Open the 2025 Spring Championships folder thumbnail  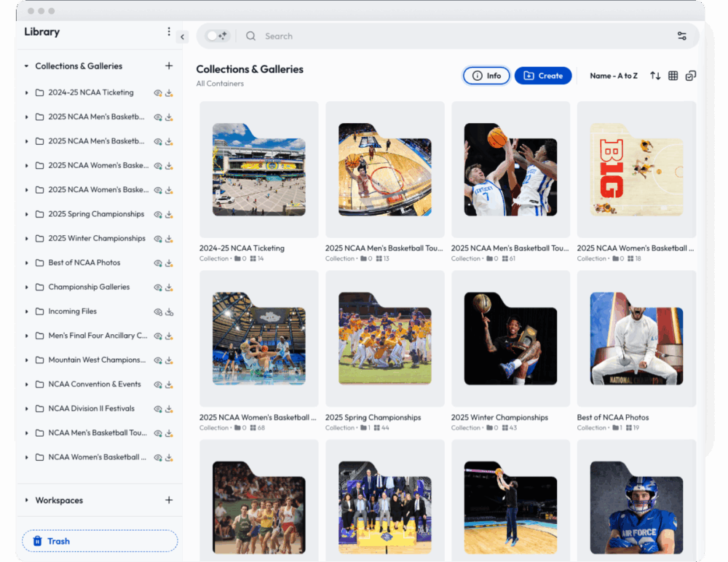tap(384, 337)
